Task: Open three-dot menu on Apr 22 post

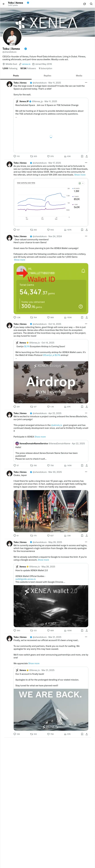Action: (x=86, y=413)
